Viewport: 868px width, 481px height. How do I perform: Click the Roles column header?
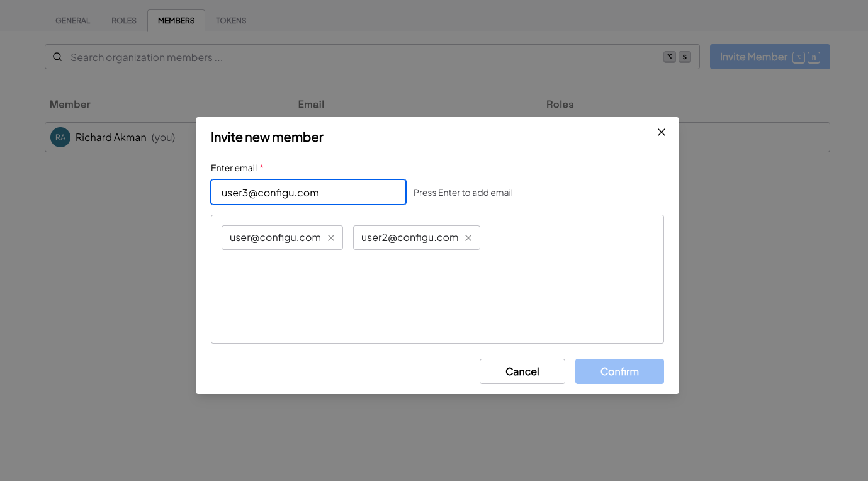[x=560, y=104]
